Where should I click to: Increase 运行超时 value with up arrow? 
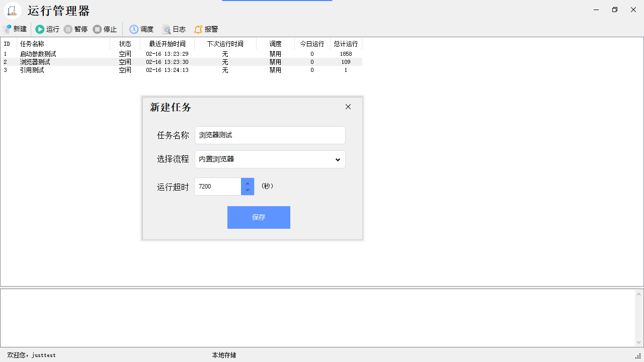point(248,183)
